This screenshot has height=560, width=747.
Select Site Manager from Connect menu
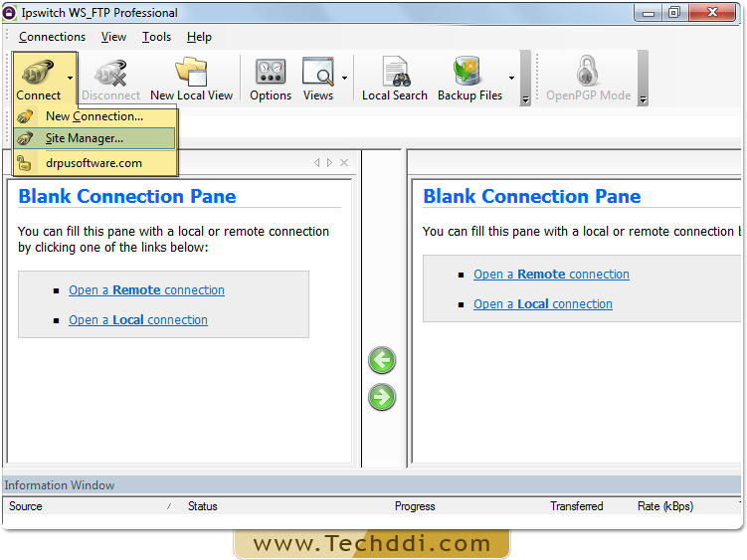click(x=85, y=138)
